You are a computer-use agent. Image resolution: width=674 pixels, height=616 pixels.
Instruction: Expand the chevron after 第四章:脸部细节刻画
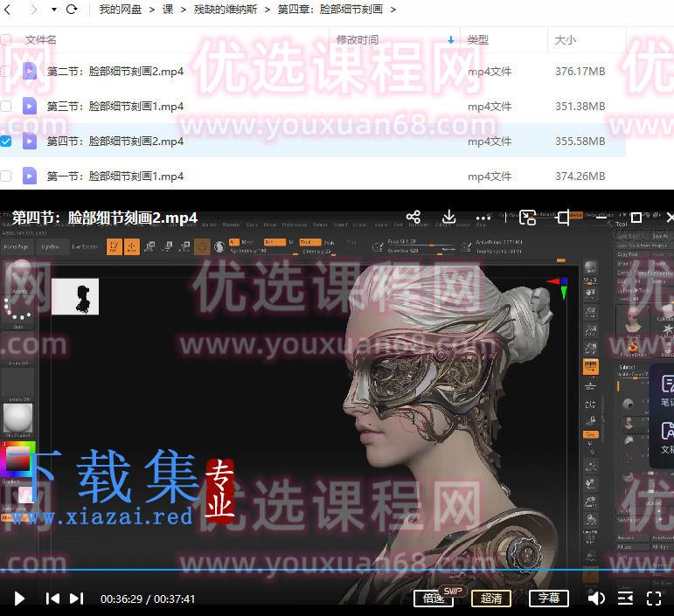click(x=393, y=10)
